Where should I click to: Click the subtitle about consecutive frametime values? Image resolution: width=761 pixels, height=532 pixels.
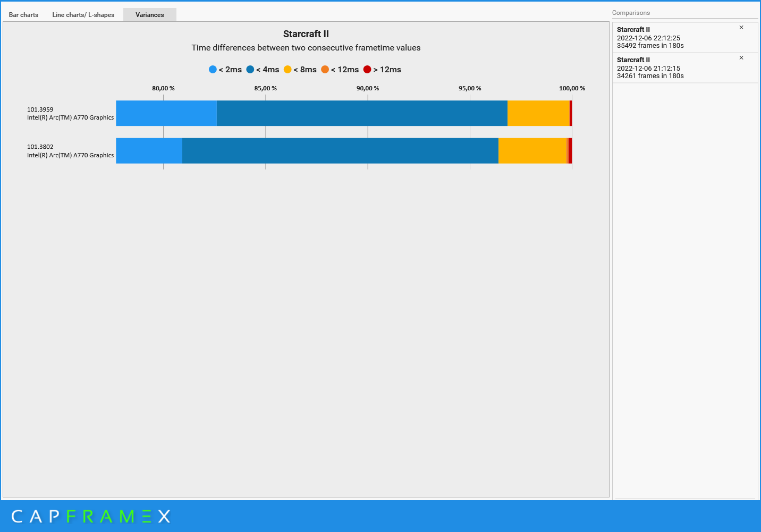[x=306, y=48]
